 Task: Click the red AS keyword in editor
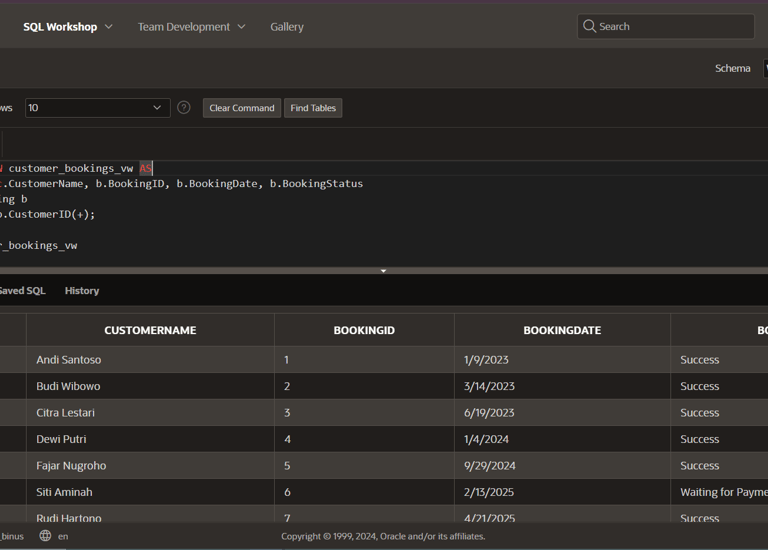tap(145, 168)
